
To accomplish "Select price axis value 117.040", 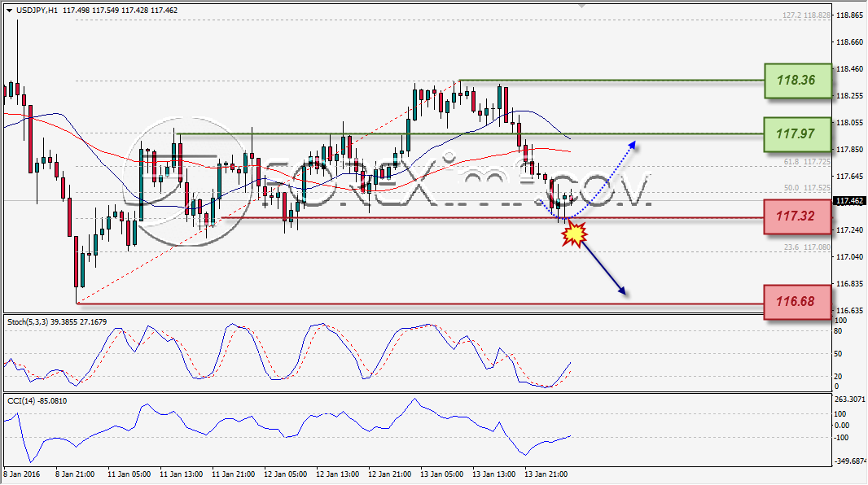I will click(849, 256).
